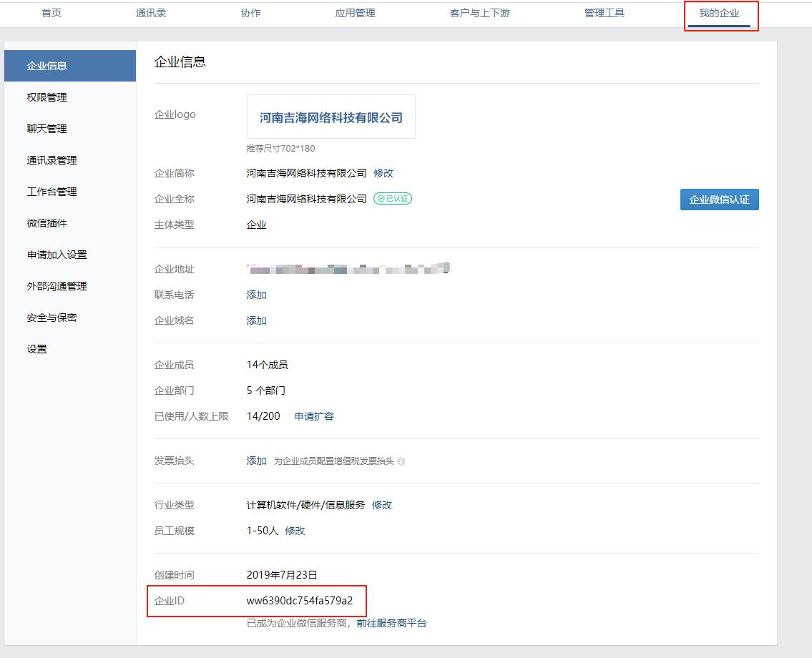The height and width of the screenshot is (658, 812).
Task: Click the company logo image
Action: (x=331, y=116)
